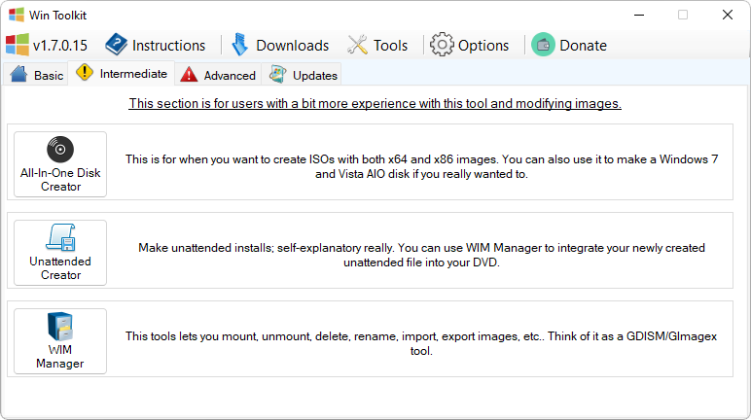Switch to the Advanced tab
Image resolution: width=751 pixels, height=420 pixels.
218,75
